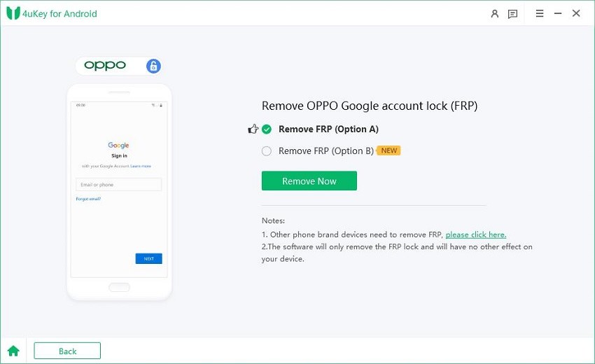The height and width of the screenshot is (364, 595).
Task: Click the OPPO brand logo
Action: tap(105, 66)
